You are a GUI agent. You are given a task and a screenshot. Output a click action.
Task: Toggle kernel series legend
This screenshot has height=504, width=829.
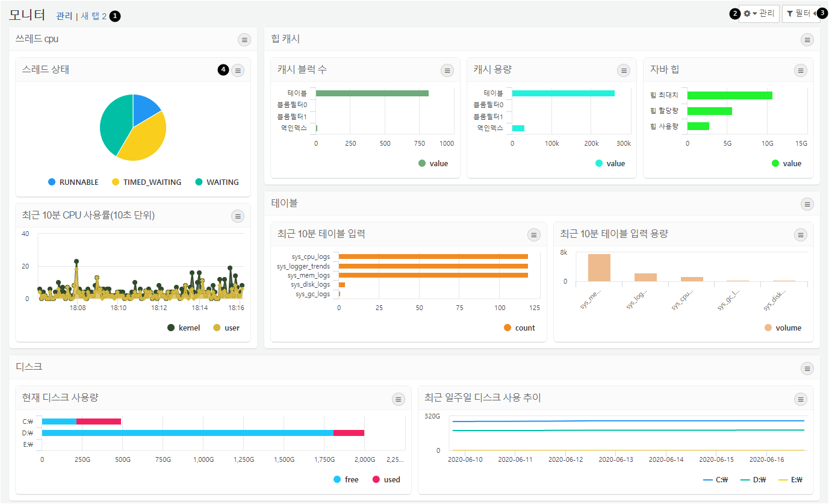184,328
